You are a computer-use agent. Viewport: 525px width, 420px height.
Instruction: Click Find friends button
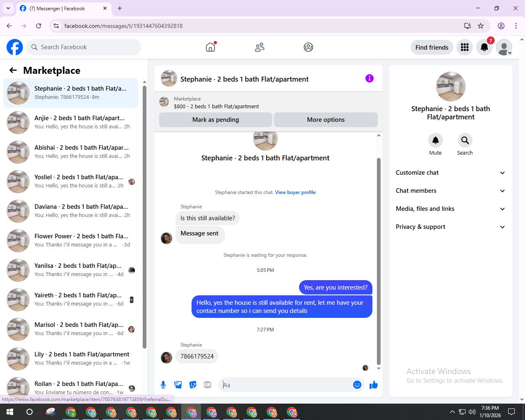432,47
